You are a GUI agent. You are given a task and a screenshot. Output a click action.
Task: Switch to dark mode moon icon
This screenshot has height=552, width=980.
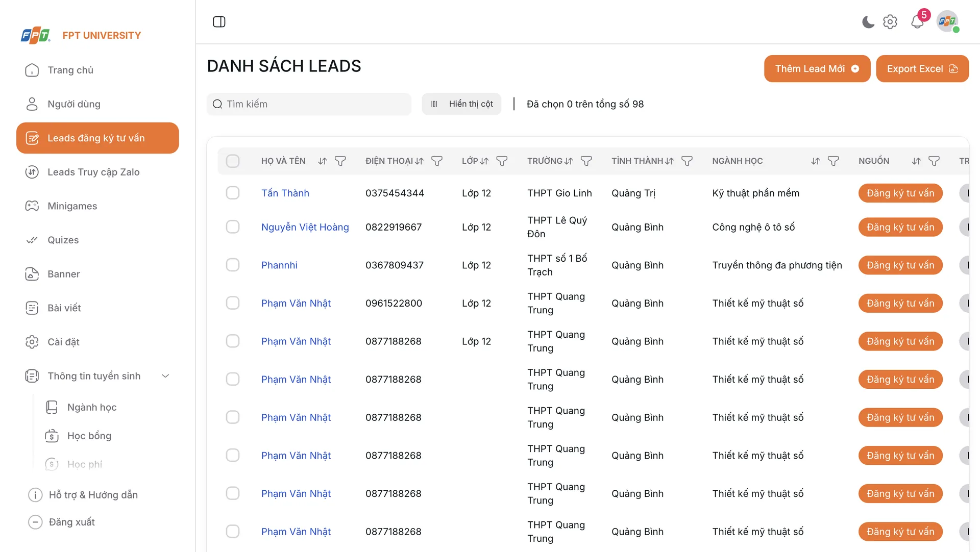pyautogui.click(x=868, y=22)
